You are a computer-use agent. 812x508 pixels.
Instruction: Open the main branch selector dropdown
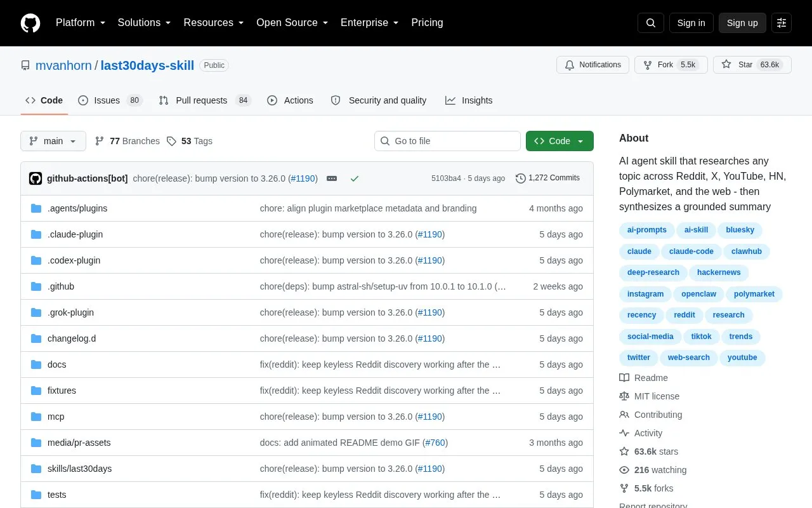[53, 141]
